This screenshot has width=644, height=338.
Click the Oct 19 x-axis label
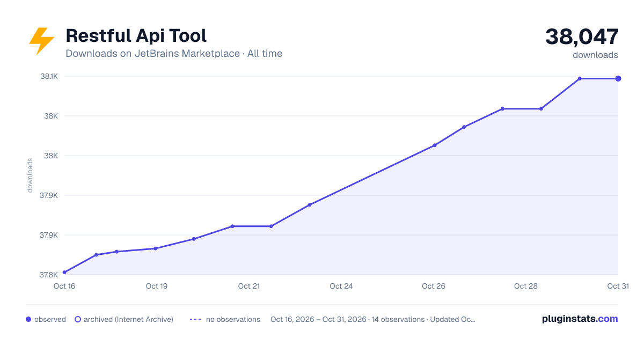pyautogui.click(x=157, y=286)
